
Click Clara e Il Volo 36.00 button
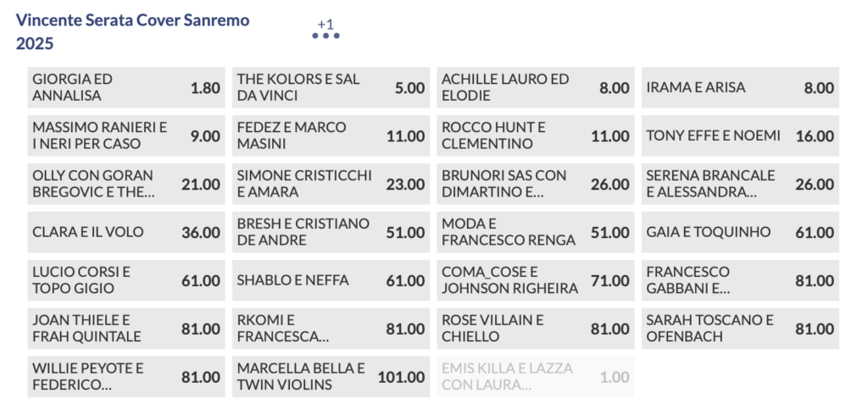[126, 232]
